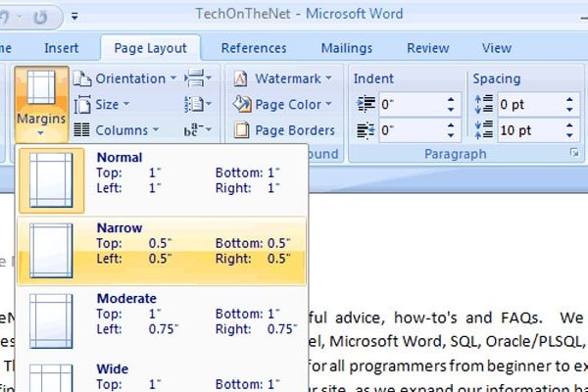The width and height of the screenshot is (588, 392).
Task: Open the Mailings tab
Action: (347, 48)
